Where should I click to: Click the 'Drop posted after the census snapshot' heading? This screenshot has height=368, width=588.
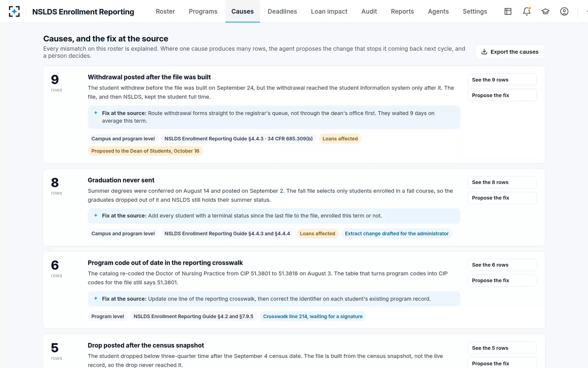tap(146, 346)
